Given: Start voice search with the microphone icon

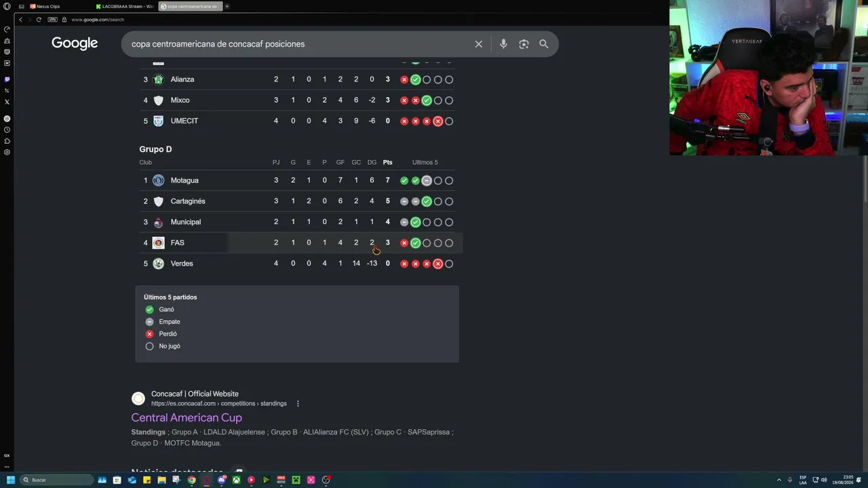Looking at the screenshot, I should (503, 44).
